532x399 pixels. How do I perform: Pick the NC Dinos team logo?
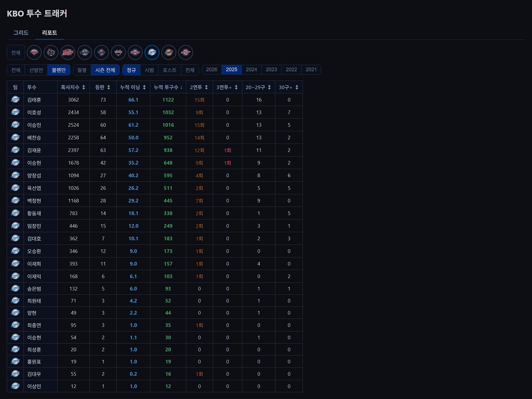pyautogui.click(x=85, y=52)
